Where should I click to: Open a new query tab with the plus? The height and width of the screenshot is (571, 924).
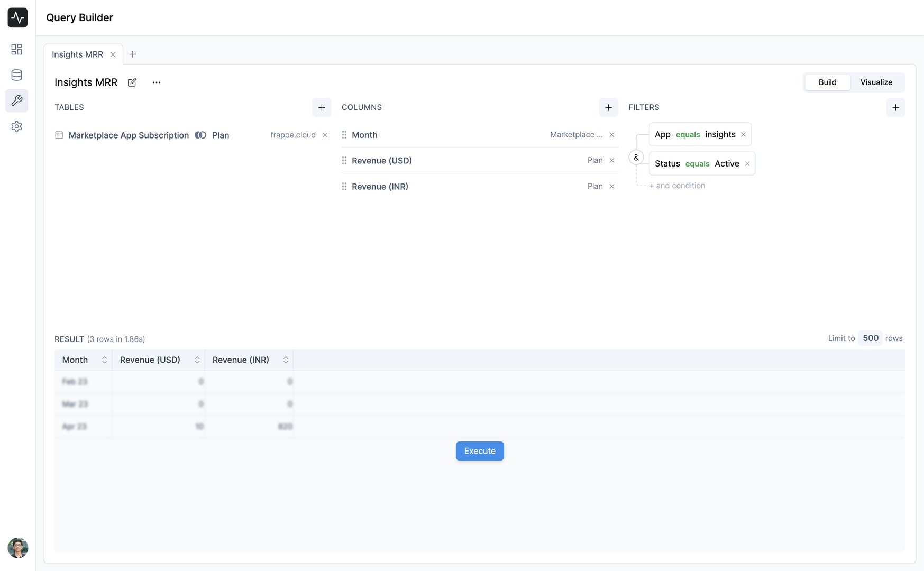coord(133,54)
